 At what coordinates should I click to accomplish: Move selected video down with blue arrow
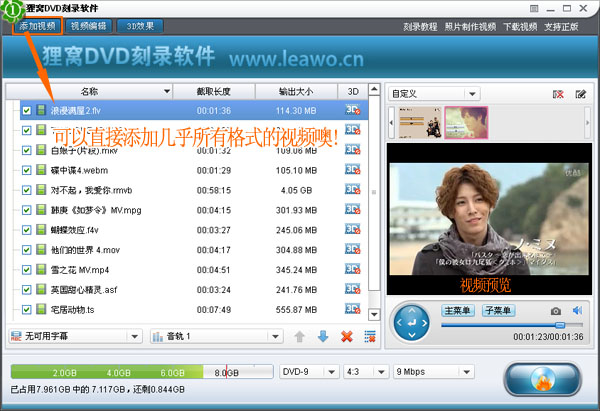(x=323, y=337)
